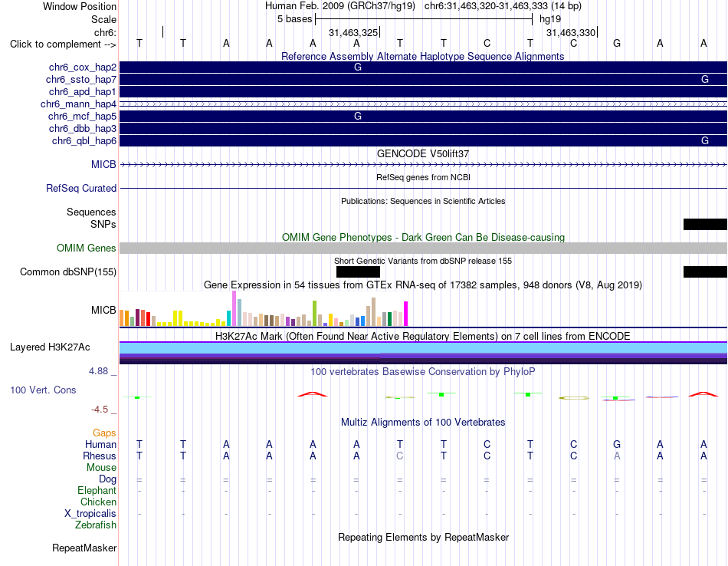Click the gray A mismatch in Rhesus row
The width and height of the screenshot is (728, 566).
[617, 456]
